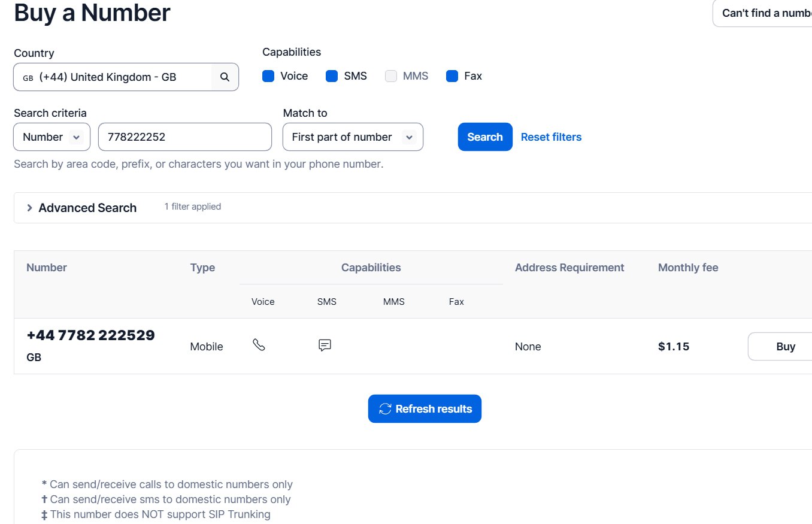Click the Voice phone icon in result row
Image resolution: width=812 pixels, height=524 pixels.
(259, 345)
